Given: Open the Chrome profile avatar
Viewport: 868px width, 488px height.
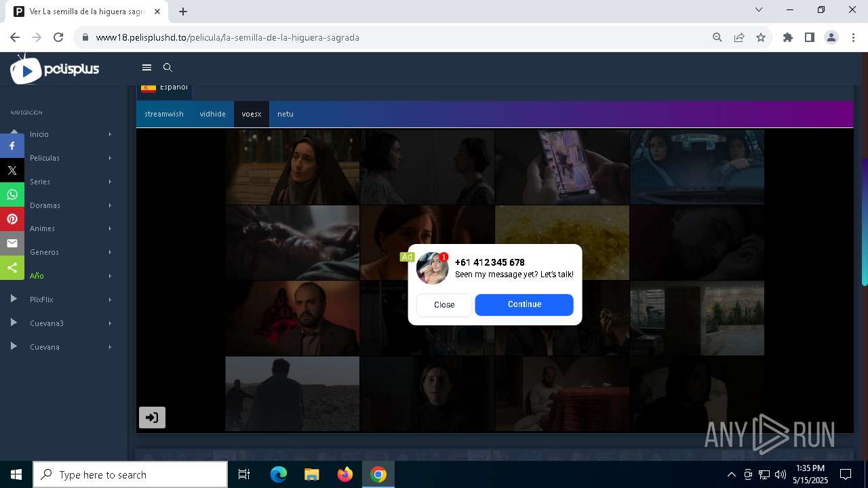Looking at the screenshot, I should pos(831,37).
